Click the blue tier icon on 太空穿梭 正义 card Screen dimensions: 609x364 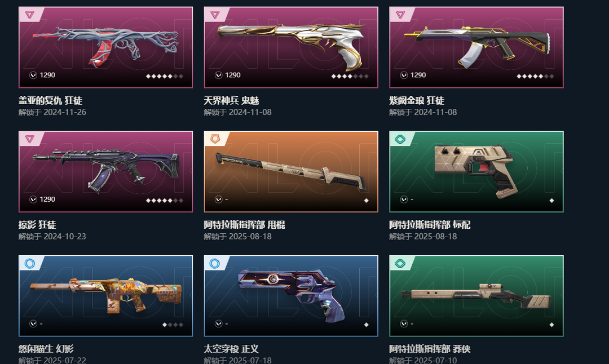coord(215,263)
